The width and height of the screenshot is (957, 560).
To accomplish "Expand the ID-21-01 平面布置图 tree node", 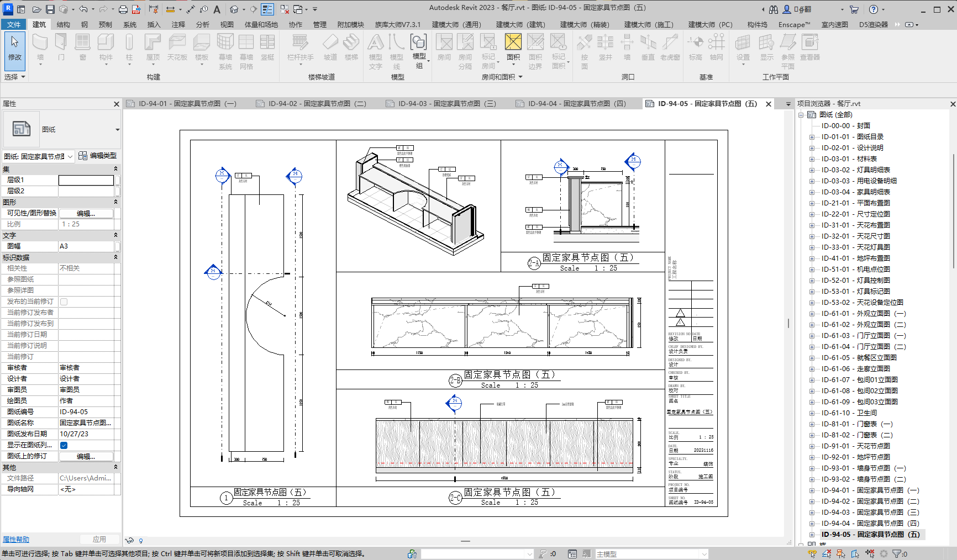I will 812,203.
